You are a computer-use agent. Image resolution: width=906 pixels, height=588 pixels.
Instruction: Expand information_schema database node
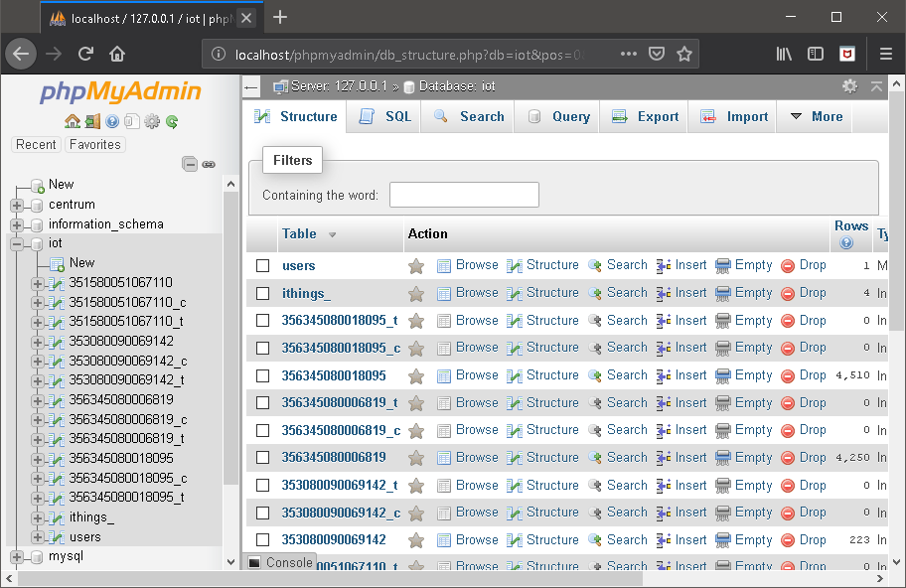pos(17,224)
